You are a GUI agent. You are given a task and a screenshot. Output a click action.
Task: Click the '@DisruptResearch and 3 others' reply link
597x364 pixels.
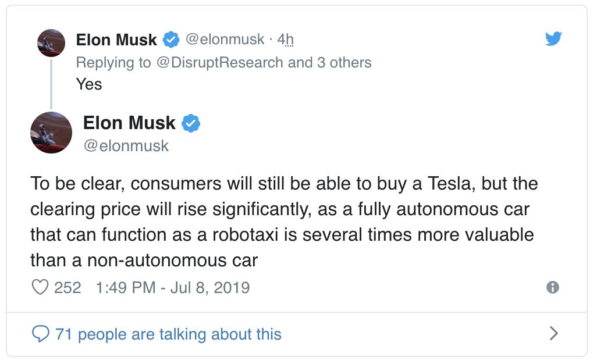tap(264, 62)
